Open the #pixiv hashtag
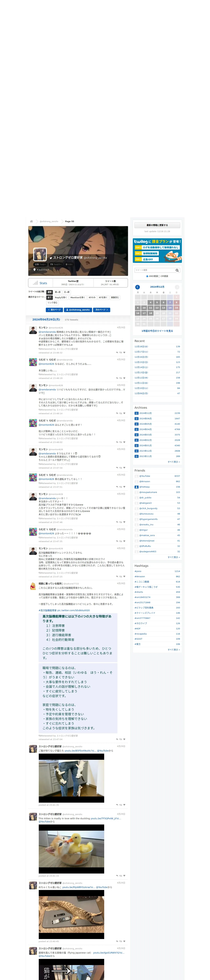The height and width of the screenshot is (980, 210). coord(138,571)
